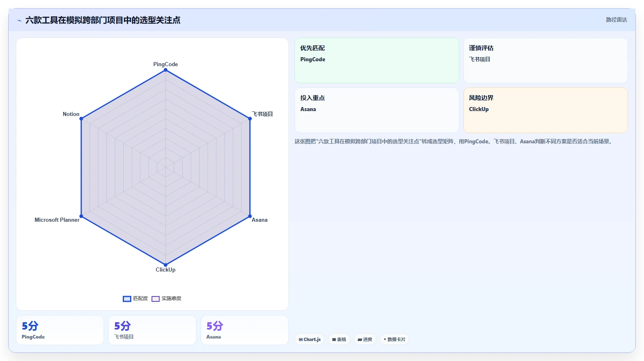Screen dimensions: 644x361
Task: Click the 匹配度 blue legend swatch
Action: (x=127, y=299)
